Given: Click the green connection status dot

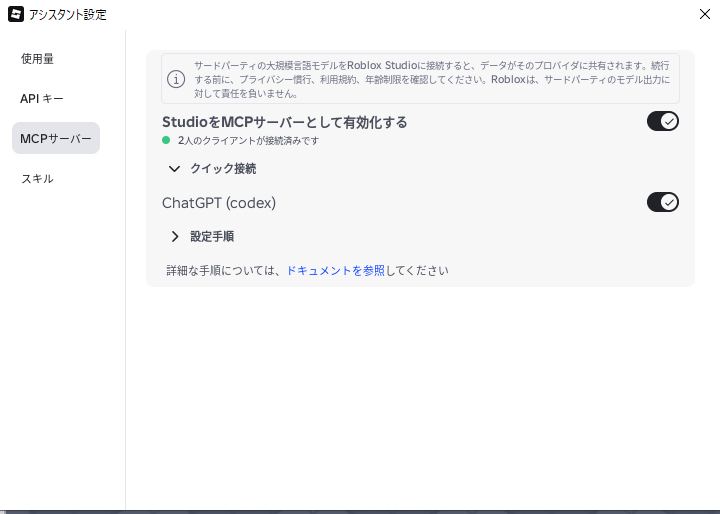Looking at the screenshot, I should pyautogui.click(x=166, y=140).
